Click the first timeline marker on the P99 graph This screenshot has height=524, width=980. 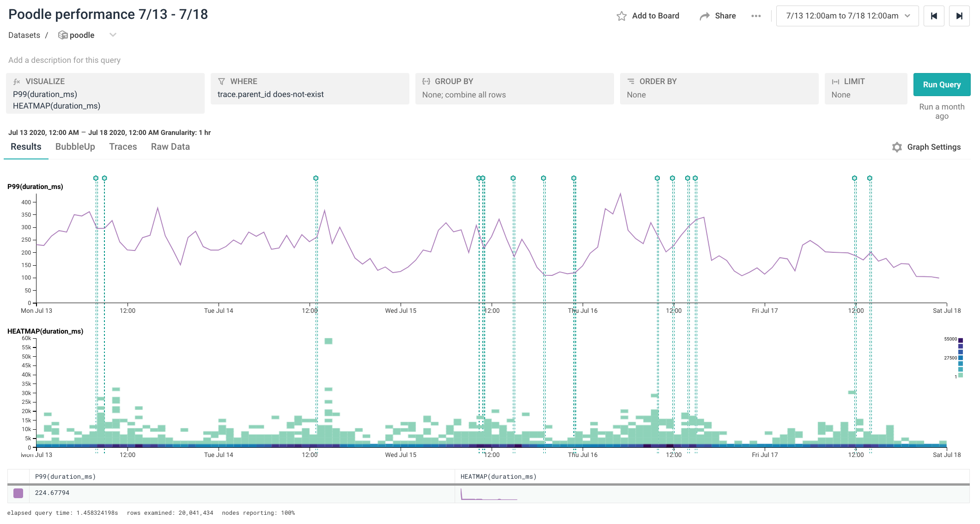(96, 178)
